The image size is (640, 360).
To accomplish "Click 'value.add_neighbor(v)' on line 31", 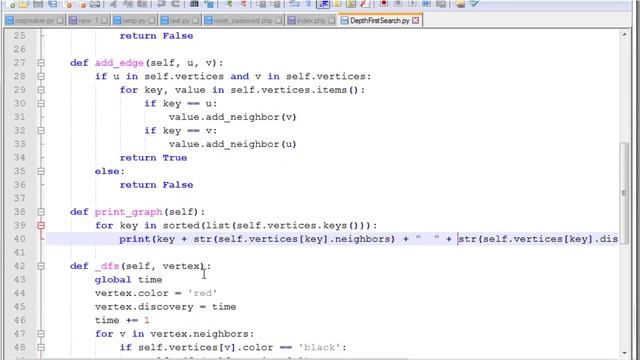I will click(233, 117).
